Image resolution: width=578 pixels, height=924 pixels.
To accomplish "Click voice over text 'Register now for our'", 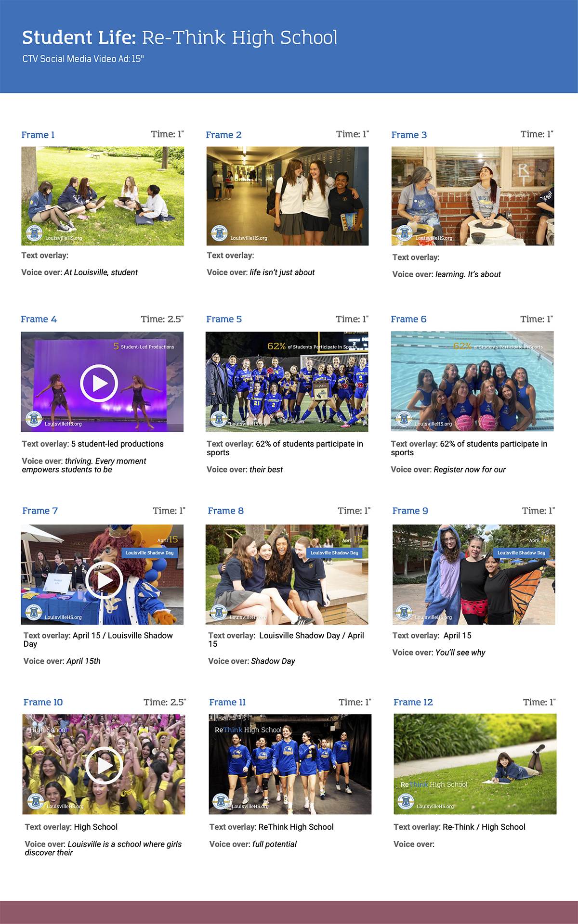I will [x=470, y=469].
